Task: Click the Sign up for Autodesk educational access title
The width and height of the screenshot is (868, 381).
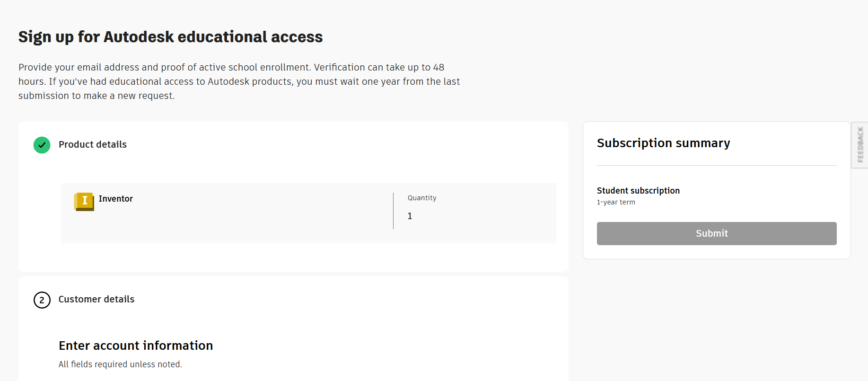Action: click(170, 37)
